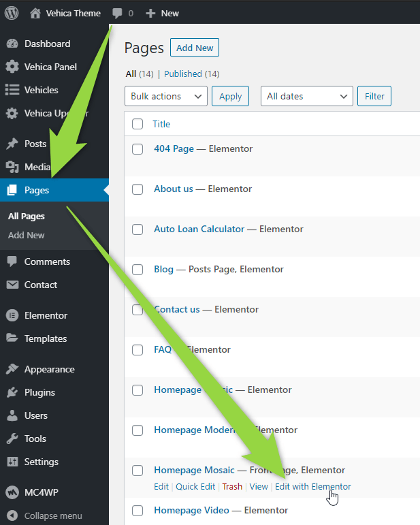Select the About us page checkbox
Image resolution: width=420 pixels, height=525 pixels.
coord(138,189)
